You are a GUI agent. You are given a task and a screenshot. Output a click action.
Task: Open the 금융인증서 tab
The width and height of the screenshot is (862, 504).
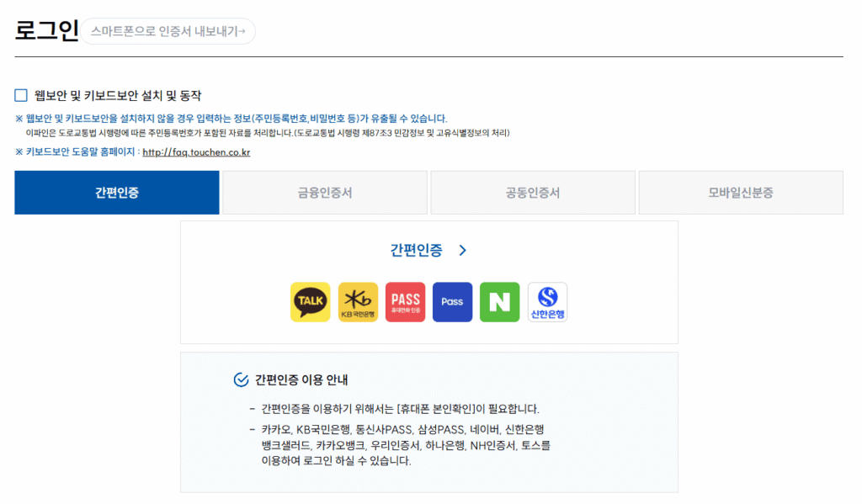pos(325,193)
